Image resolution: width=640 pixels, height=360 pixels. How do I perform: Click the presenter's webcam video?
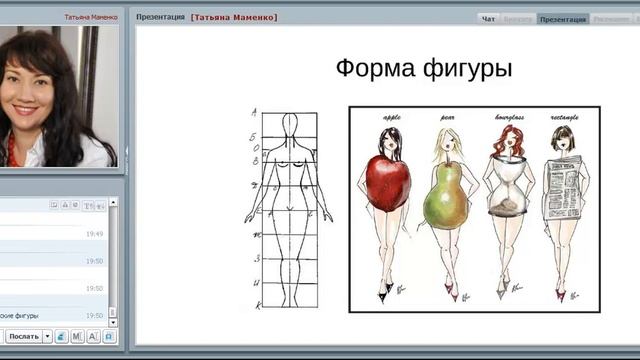pos(59,96)
